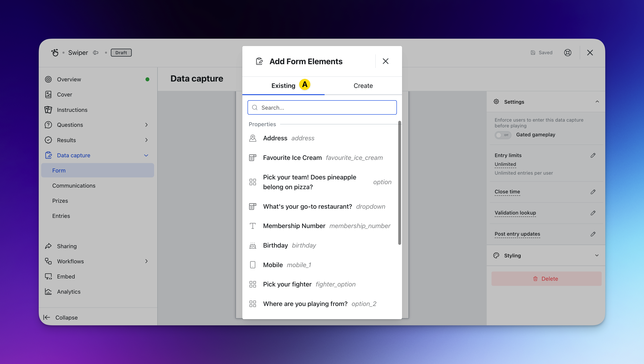The image size is (644, 364).
Task: Click pencil icon for Validation lookup
Action: 593,213
